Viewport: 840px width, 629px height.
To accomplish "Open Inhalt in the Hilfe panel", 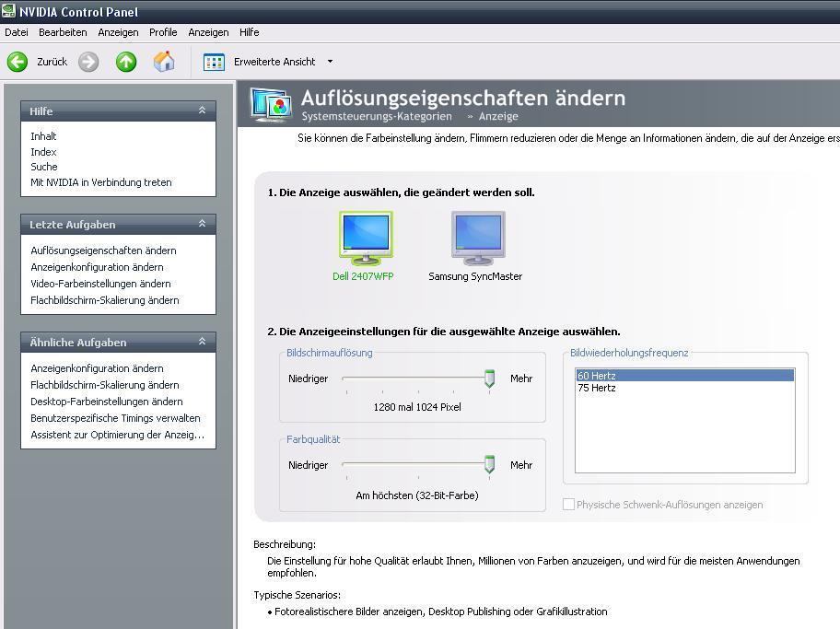I will click(x=43, y=136).
